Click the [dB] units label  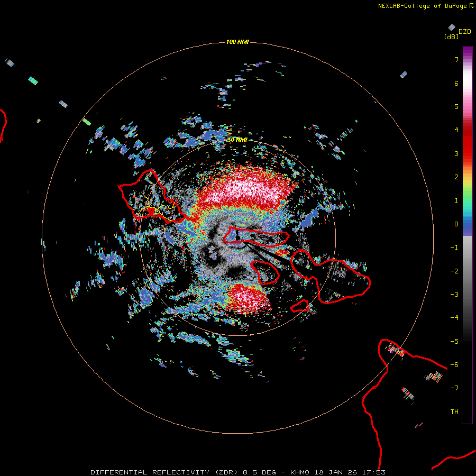click(452, 36)
